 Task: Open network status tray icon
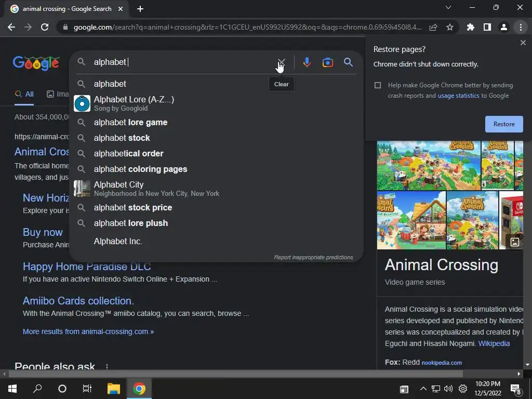point(436,389)
